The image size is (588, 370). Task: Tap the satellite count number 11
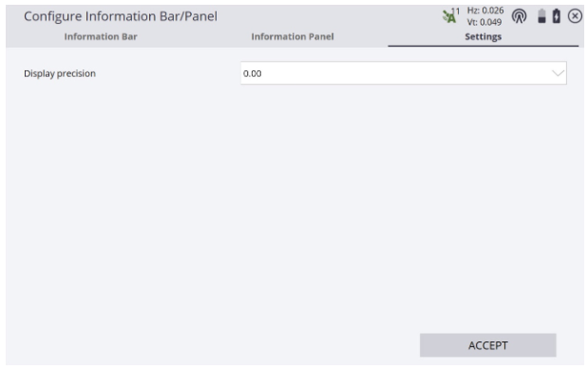pos(455,11)
